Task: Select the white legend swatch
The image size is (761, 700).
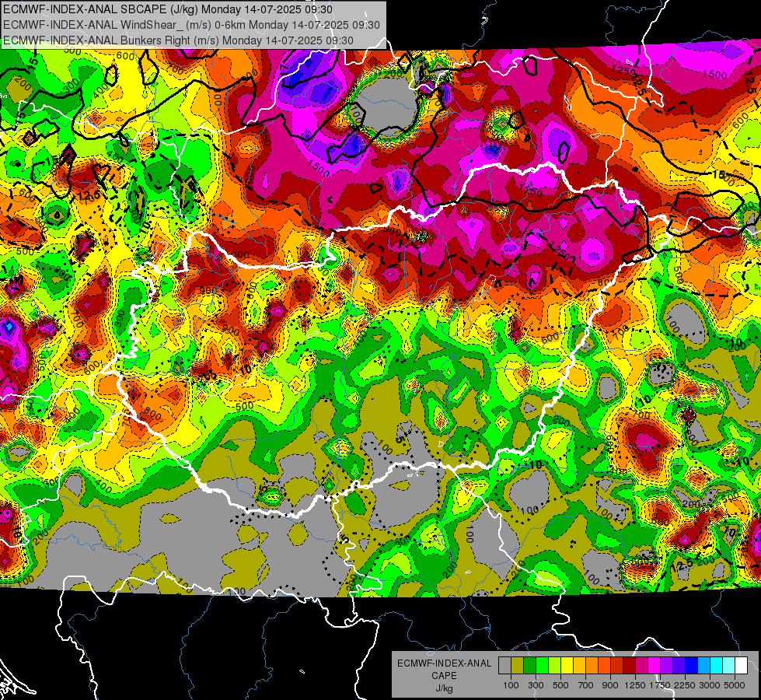Action: pyautogui.click(x=742, y=665)
